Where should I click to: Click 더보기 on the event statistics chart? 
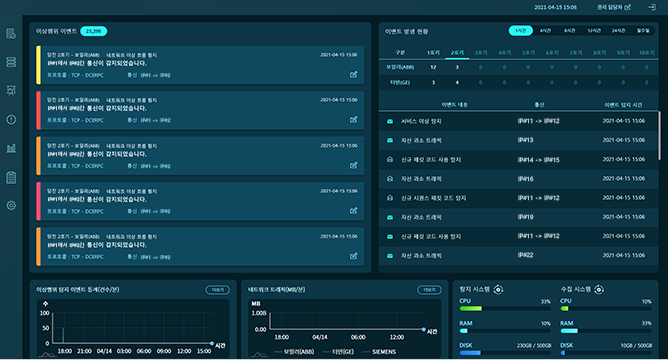pos(218,290)
